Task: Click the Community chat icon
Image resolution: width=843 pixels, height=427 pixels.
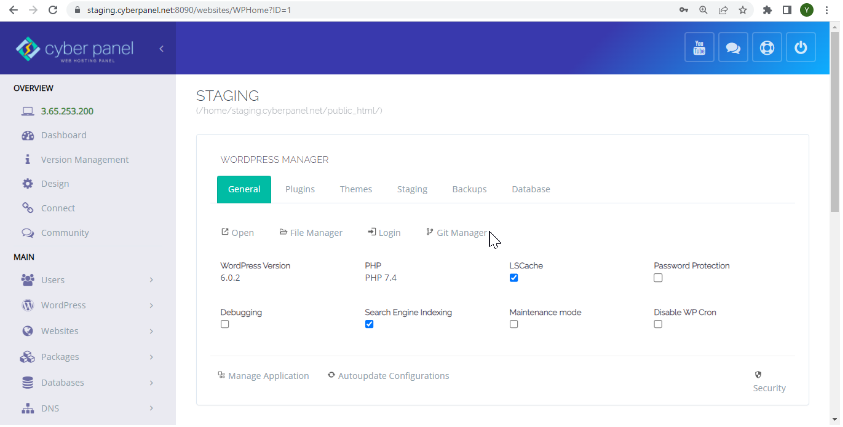Action: point(27,233)
